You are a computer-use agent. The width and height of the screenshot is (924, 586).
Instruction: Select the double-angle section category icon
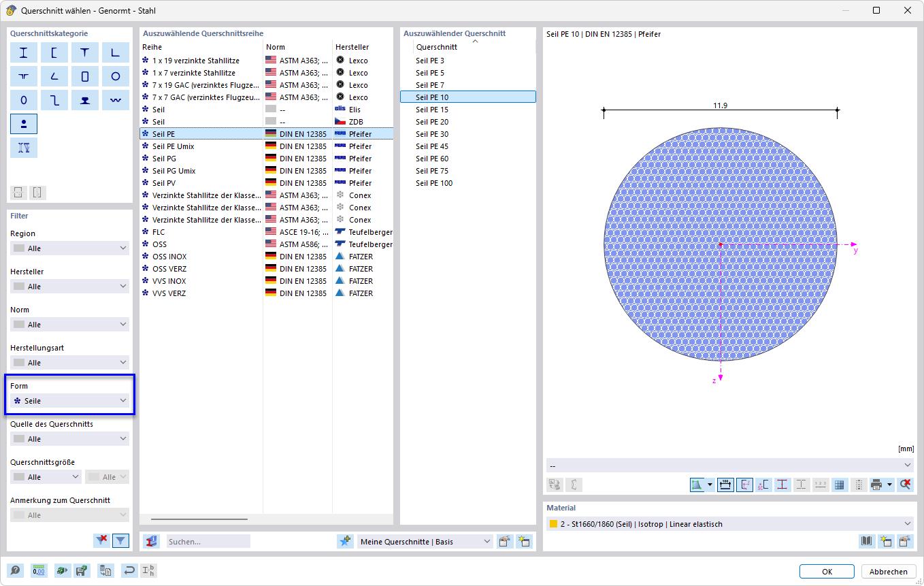(x=24, y=76)
